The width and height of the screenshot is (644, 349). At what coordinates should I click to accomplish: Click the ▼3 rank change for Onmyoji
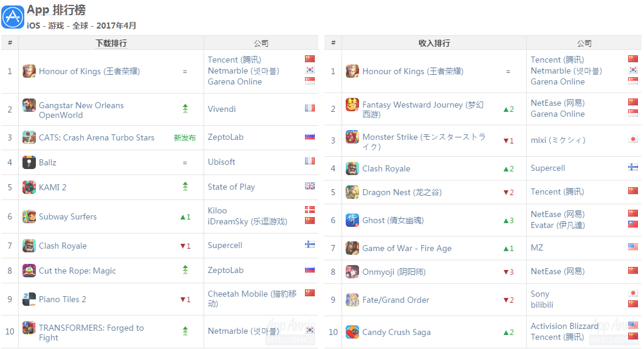point(509,272)
